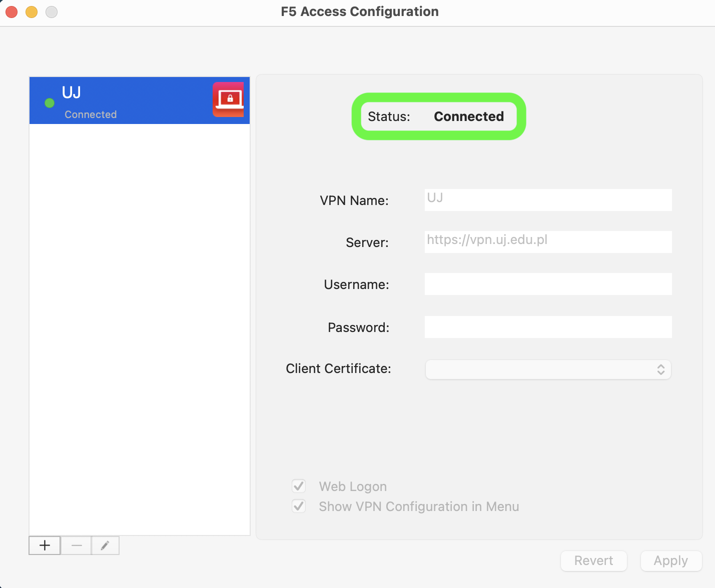Screen dimensions: 715x588
Task: Click the 'Status:' label
Action: 389,116
